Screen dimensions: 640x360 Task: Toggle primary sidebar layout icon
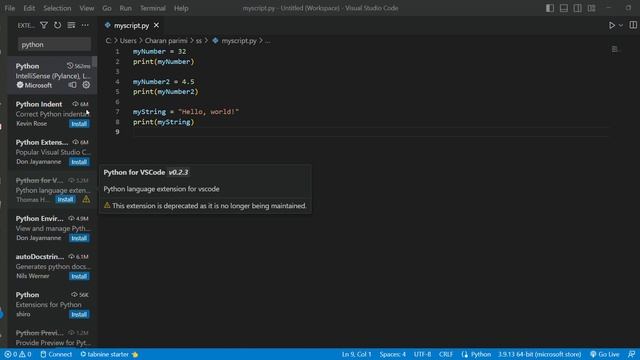550,8
